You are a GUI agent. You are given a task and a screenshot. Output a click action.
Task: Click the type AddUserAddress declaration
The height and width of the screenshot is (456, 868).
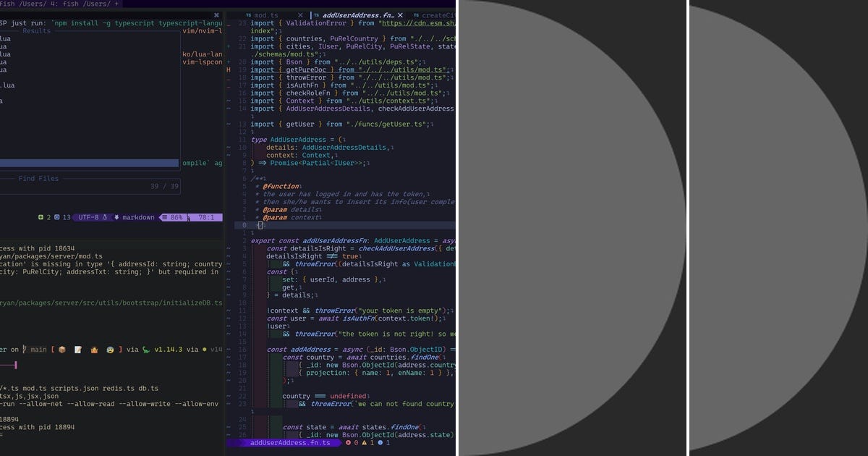click(299, 140)
